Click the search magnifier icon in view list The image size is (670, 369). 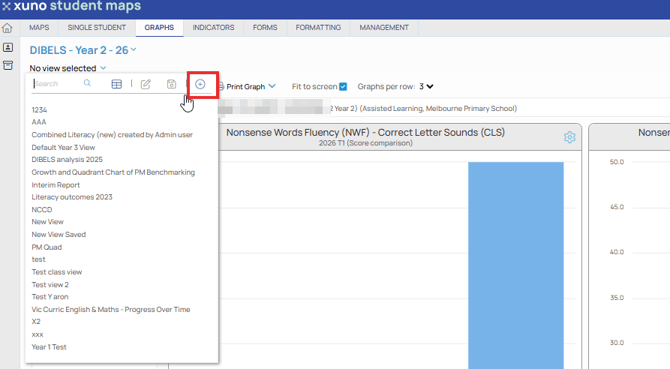87,83
